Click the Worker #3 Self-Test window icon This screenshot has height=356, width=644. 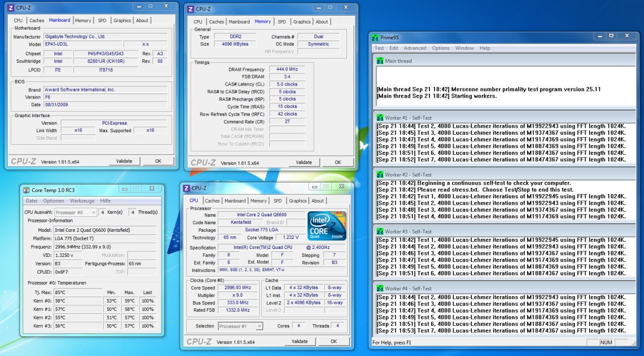[380, 231]
